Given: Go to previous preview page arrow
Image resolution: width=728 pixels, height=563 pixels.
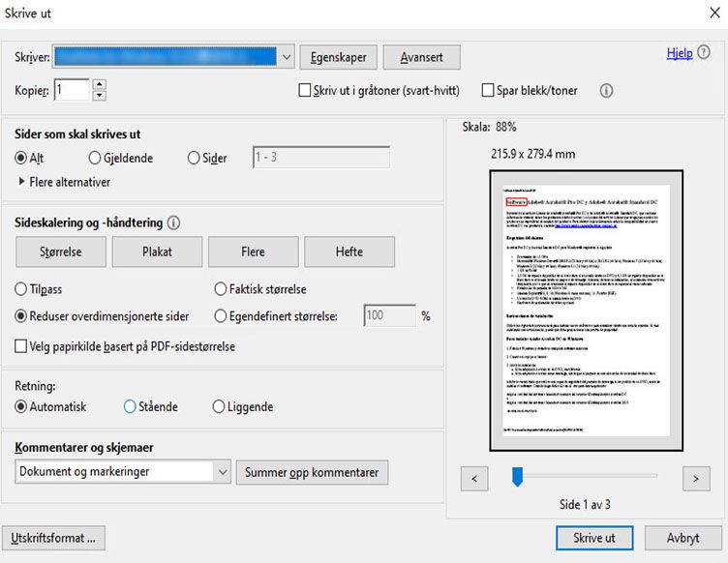Looking at the screenshot, I should (x=474, y=479).
